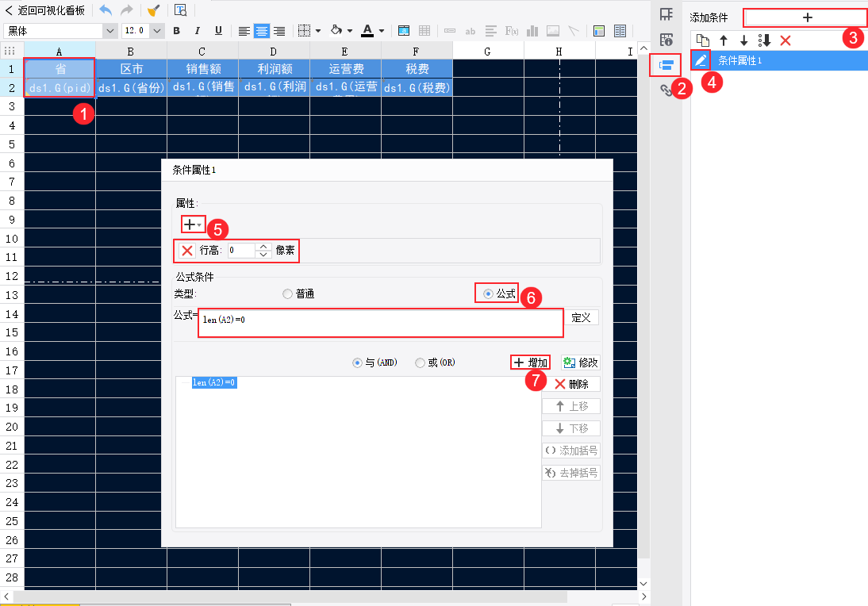
Task: Open the add property plus dropdown
Action: click(x=193, y=224)
